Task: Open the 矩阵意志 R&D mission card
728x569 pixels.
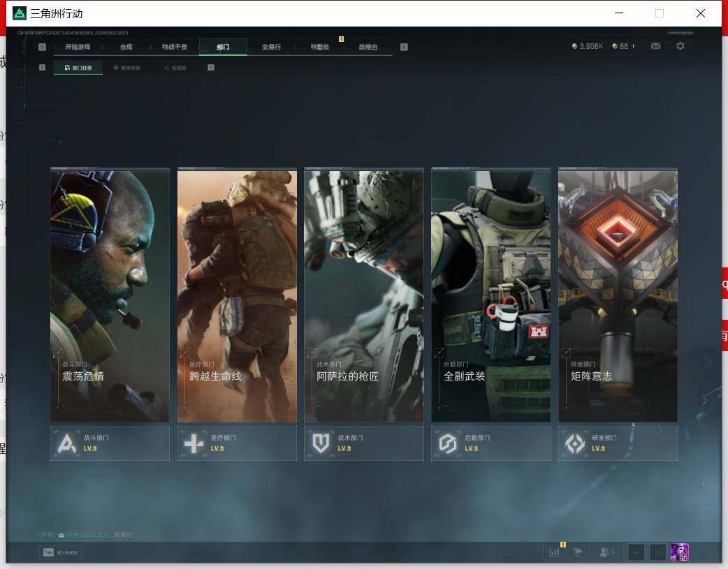Action: click(x=618, y=295)
